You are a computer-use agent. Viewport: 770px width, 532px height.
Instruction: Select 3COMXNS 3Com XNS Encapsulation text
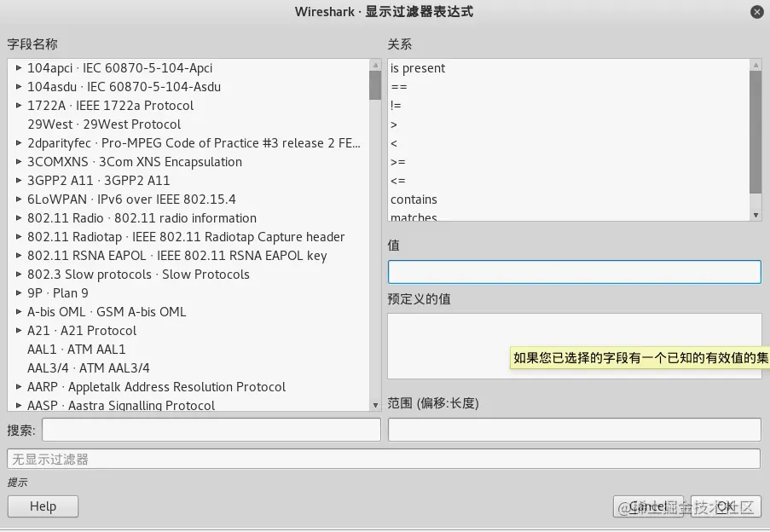tap(135, 161)
